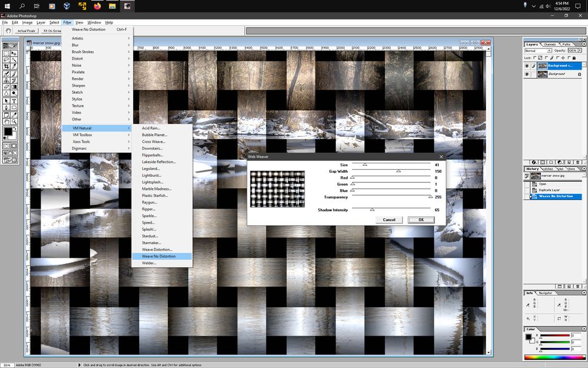Click the foreground color swatch in toolbox
588x368 pixels.
click(8, 132)
